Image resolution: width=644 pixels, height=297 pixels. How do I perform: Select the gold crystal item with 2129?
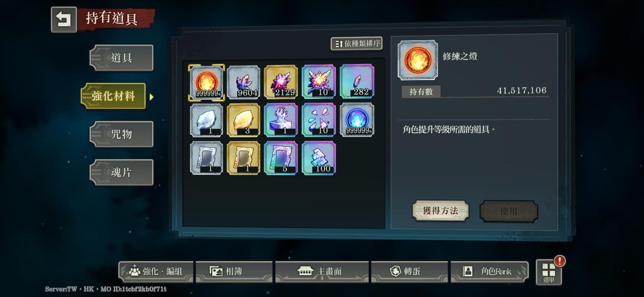click(x=281, y=82)
